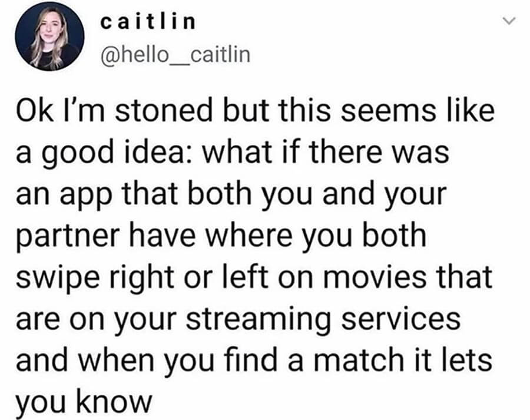Screen dimensions: 530x420
Task: Click 'you know' at tweet end
Action: point(84,402)
